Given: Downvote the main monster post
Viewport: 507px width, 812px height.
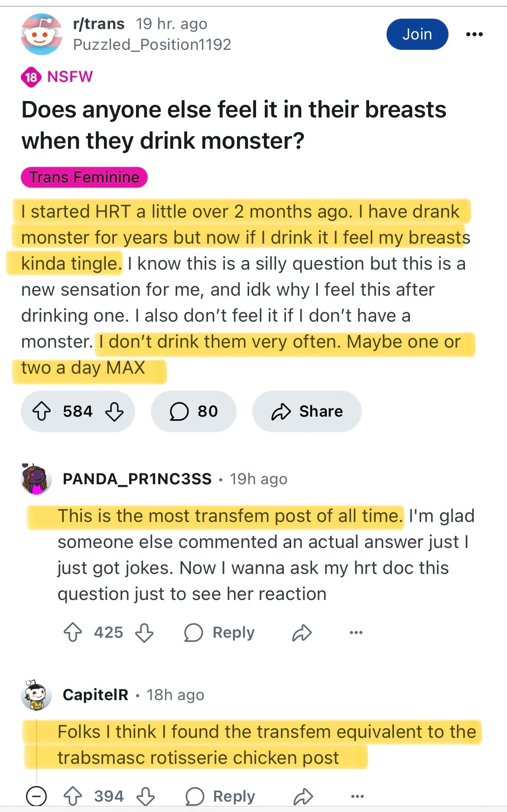Looking at the screenshot, I should [114, 411].
